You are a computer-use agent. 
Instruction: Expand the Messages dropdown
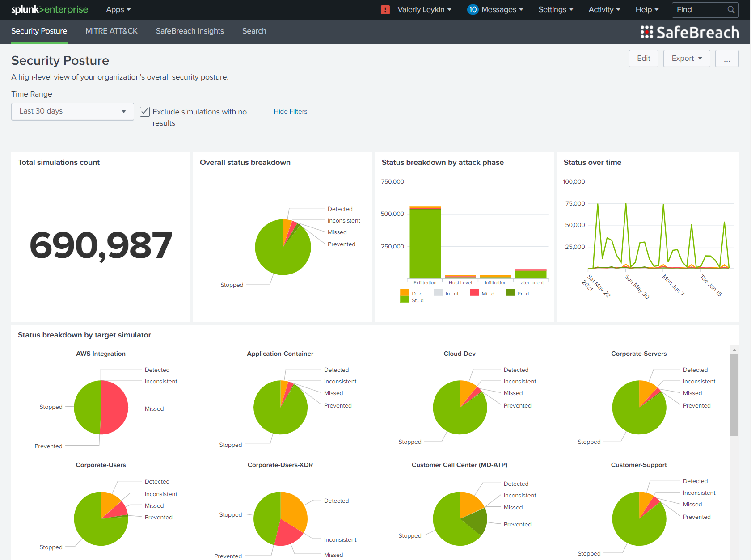[x=502, y=9]
